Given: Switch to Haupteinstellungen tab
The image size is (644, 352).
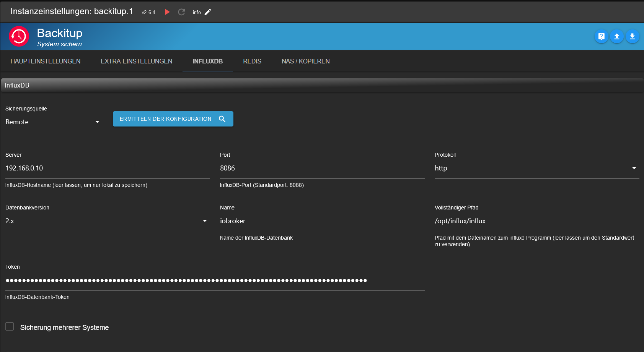Looking at the screenshot, I should pyautogui.click(x=46, y=61).
